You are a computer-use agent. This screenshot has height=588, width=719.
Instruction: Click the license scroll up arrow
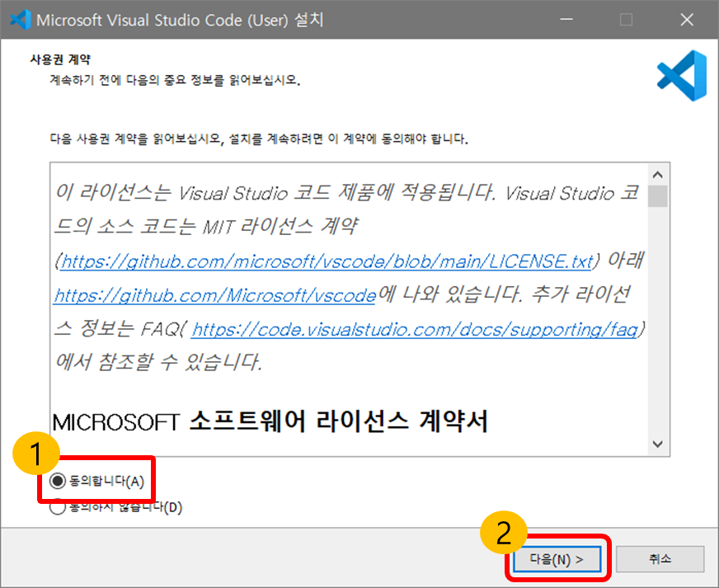[x=657, y=175]
